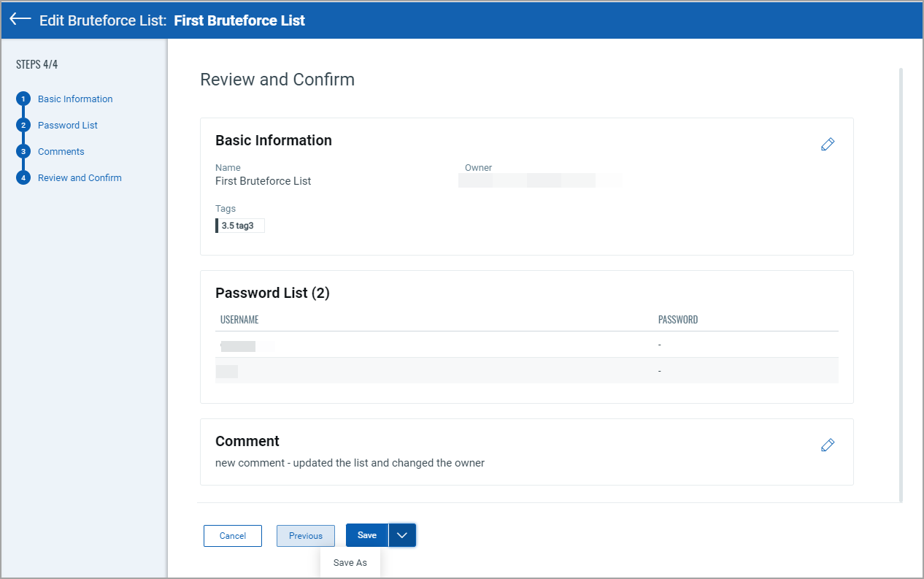Go to Basic Information step

pyautogui.click(x=75, y=99)
